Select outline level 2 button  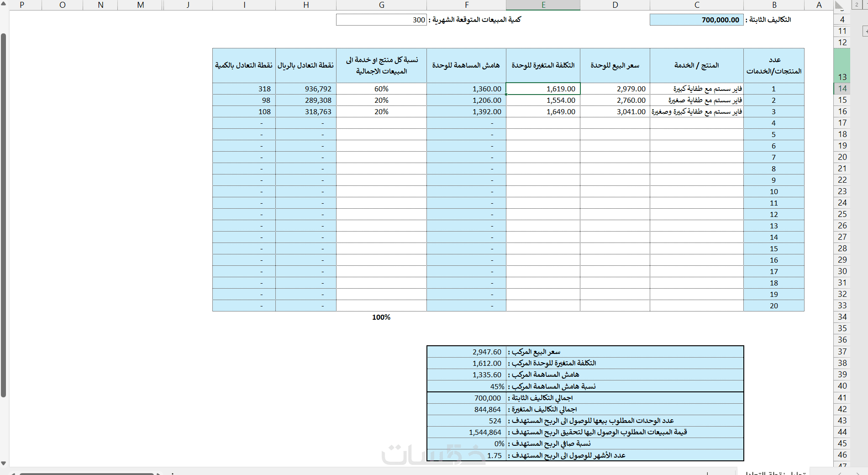tap(857, 5)
